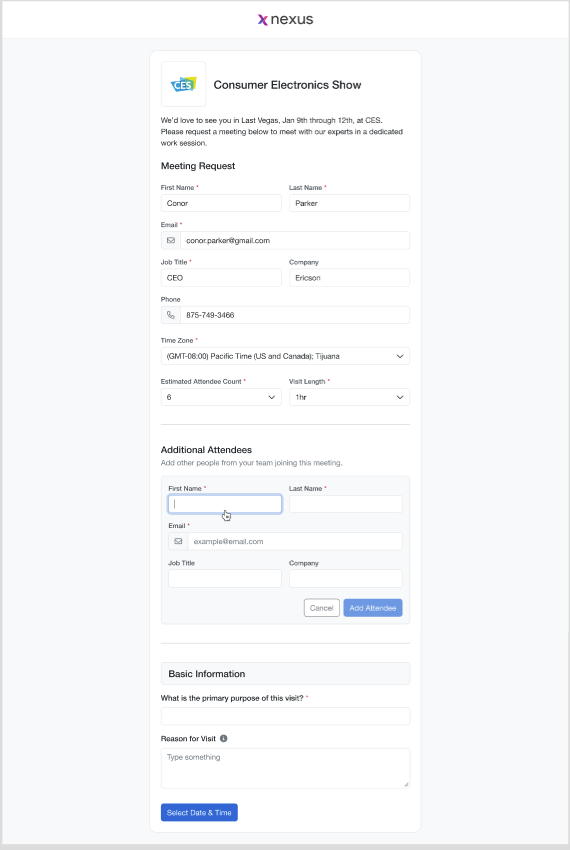570x850 pixels.
Task: Click the resize handle of Reason for Visit box
Action: pyautogui.click(x=406, y=784)
